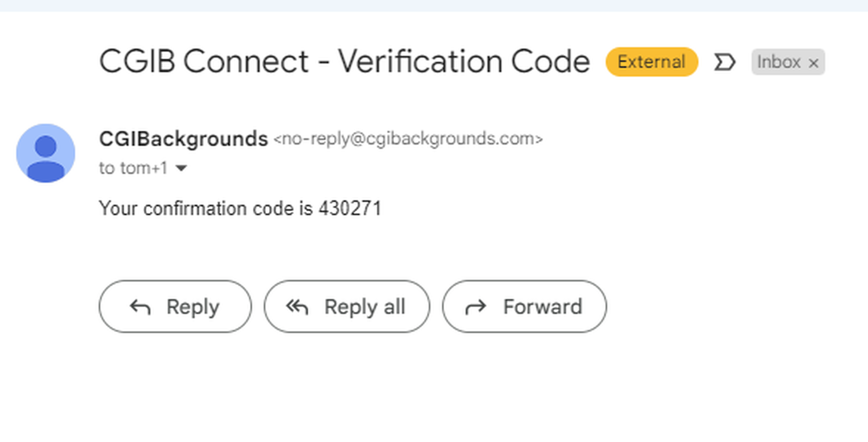Viewport: 868px width, 442px height.
Task: Click the yellow External badge
Action: click(x=652, y=62)
